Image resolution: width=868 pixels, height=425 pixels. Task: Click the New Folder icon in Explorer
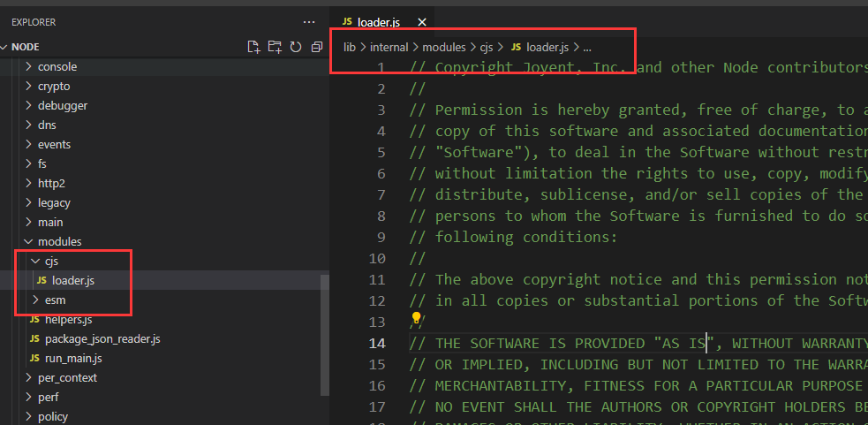[275, 47]
